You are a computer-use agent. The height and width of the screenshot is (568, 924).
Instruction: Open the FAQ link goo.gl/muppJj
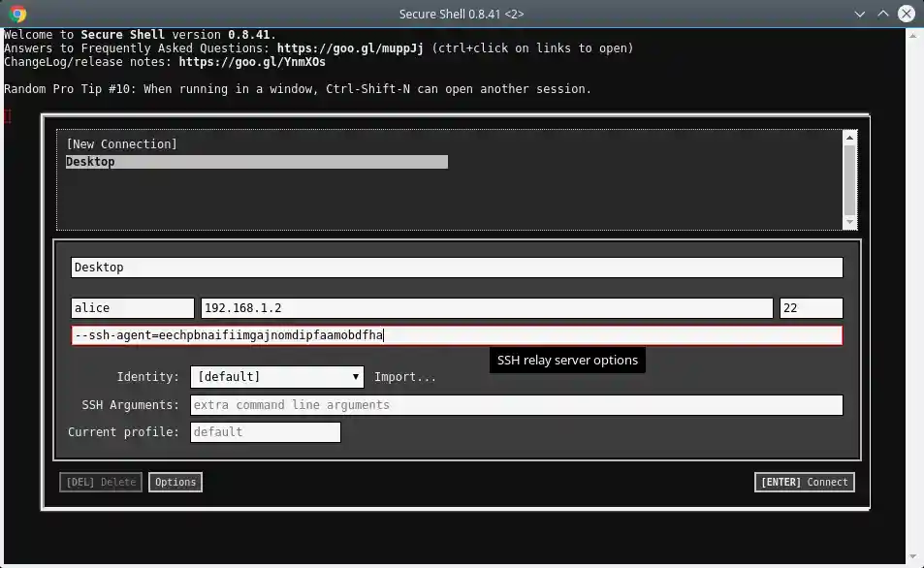350,48
